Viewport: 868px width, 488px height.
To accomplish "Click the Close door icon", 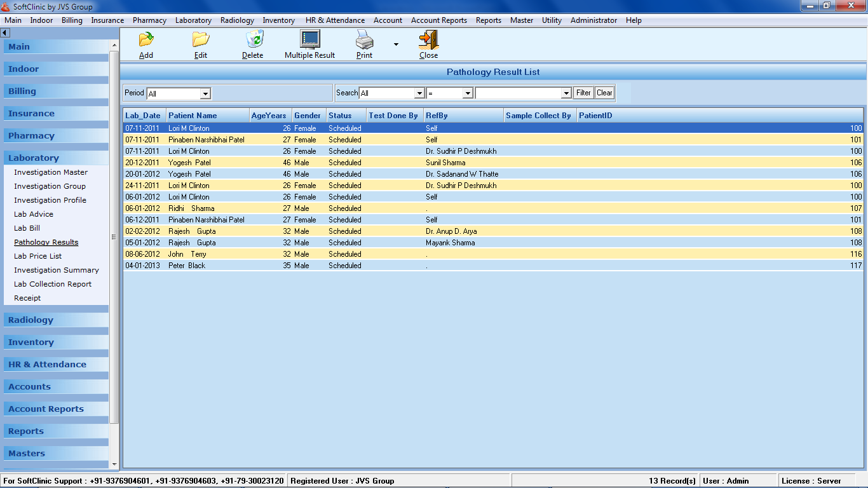I will tap(428, 40).
